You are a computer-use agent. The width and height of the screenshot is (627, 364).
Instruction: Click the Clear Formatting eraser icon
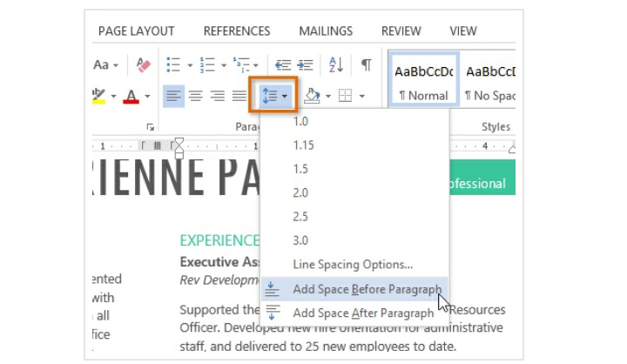[x=144, y=65]
